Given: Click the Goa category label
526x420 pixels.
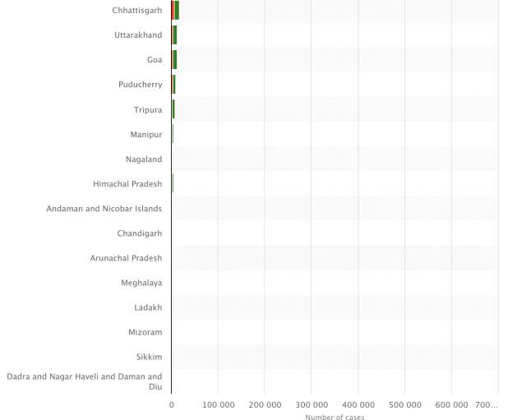Looking at the screenshot, I should tap(154, 60).
